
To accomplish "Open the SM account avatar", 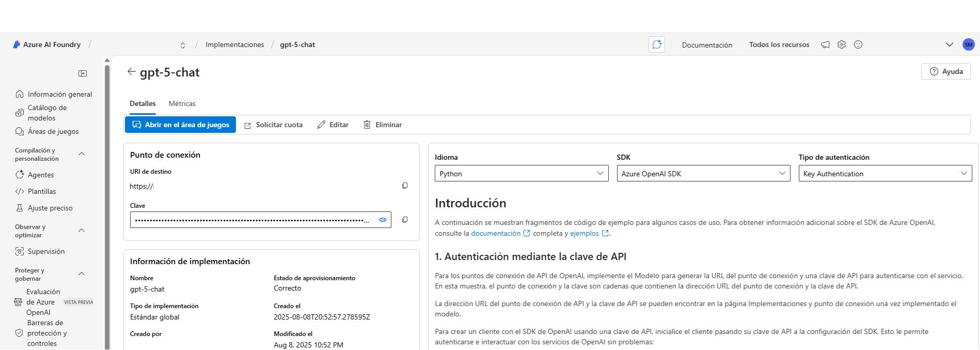I will (968, 44).
